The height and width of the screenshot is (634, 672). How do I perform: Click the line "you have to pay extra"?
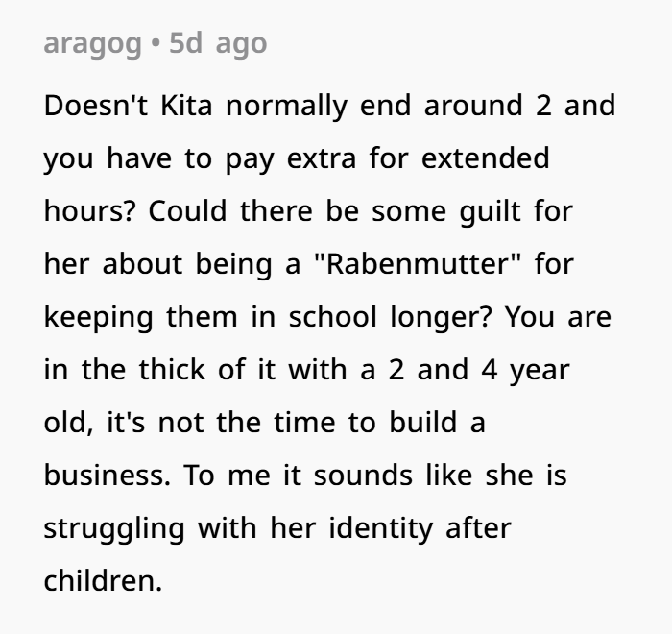pyautogui.click(x=297, y=158)
